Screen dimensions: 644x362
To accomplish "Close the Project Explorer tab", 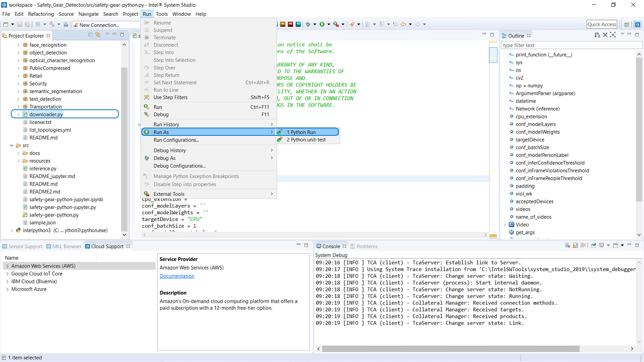I will 48,36.
